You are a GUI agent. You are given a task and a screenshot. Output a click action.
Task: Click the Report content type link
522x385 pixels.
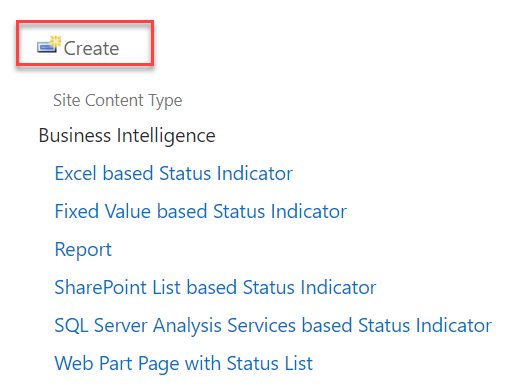(83, 250)
